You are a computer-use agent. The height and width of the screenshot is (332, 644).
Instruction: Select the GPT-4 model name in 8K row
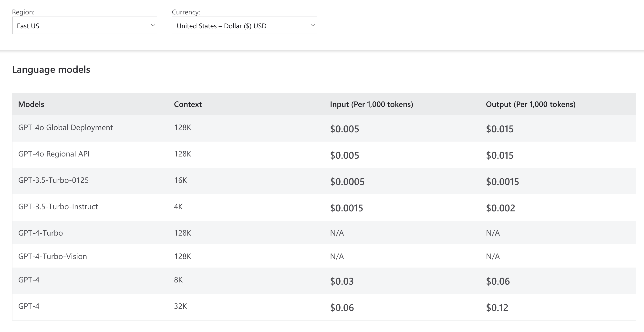29,280
